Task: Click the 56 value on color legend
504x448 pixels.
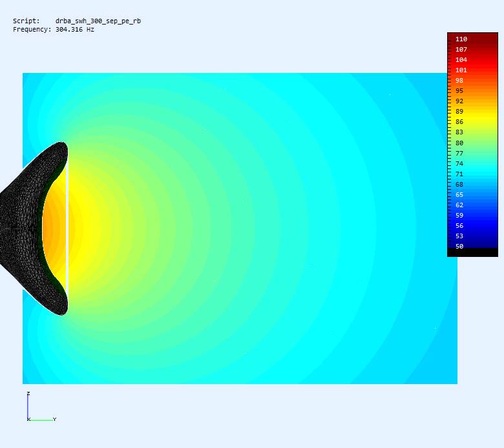Action: tap(459, 226)
